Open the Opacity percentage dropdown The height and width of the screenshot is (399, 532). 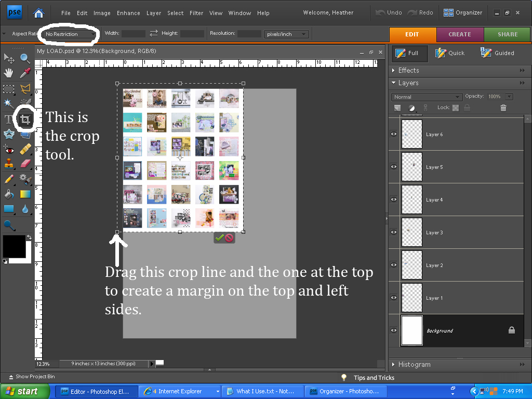[x=509, y=96]
